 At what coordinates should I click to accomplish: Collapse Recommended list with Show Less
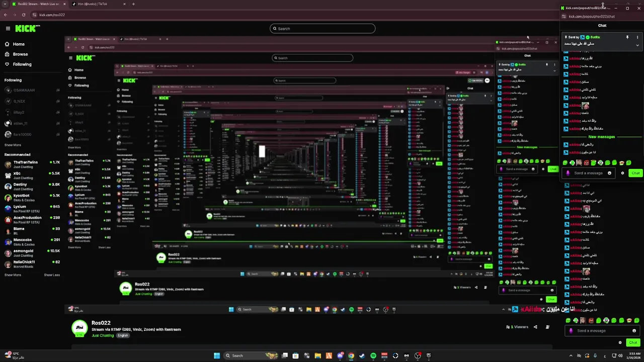(52, 275)
